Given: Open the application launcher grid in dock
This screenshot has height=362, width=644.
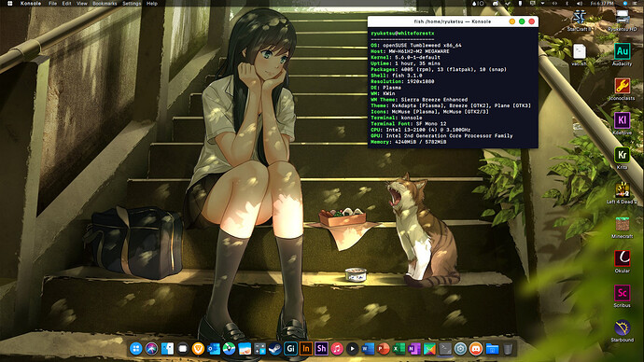Looking at the screenshot, I should click(136, 349).
